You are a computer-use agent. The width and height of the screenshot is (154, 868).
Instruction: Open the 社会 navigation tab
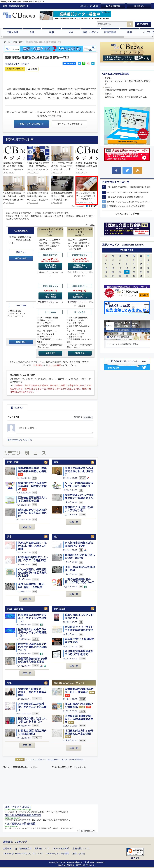[71, 32]
